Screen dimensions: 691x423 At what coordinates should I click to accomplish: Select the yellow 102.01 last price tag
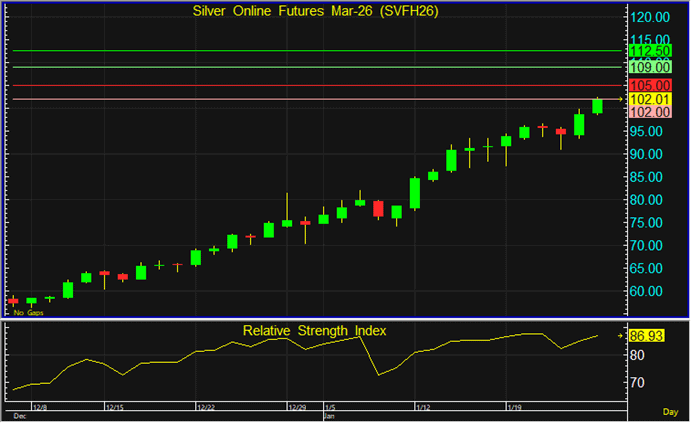tap(649, 99)
